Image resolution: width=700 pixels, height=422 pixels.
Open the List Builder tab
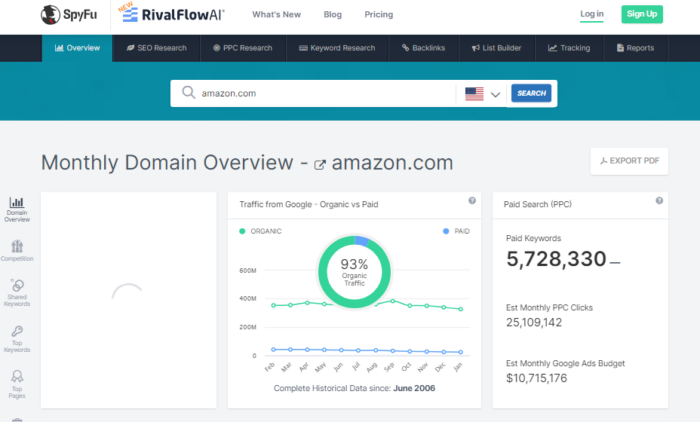[x=497, y=48]
